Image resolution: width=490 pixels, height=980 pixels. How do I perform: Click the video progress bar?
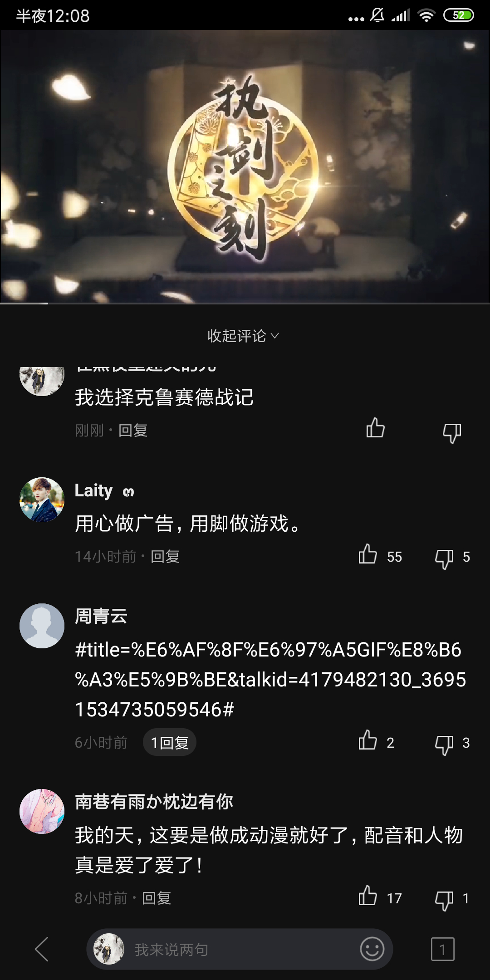[x=245, y=303]
